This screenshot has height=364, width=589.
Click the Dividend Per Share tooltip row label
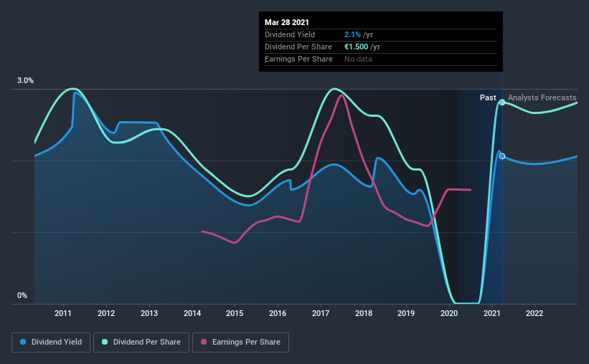[298, 47]
